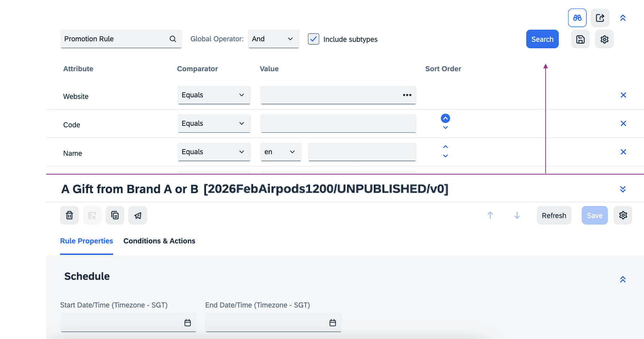
Task: Delete the rule with trash icon
Action: click(x=69, y=215)
